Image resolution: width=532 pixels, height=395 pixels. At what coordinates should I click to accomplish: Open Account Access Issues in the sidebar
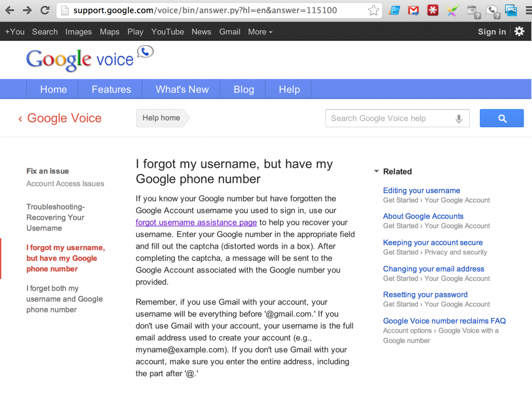point(65,184)
